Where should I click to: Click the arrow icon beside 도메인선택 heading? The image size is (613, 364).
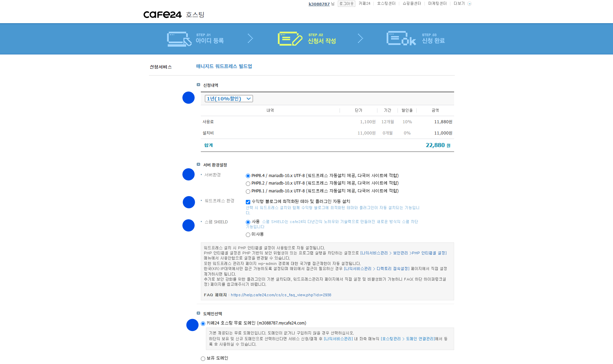coord(198,313)
